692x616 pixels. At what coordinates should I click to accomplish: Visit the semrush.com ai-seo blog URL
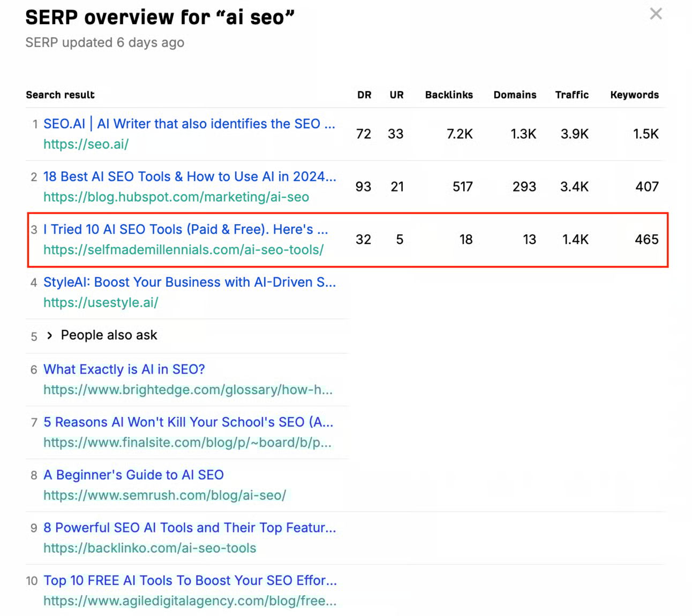(x=165, y=495)
